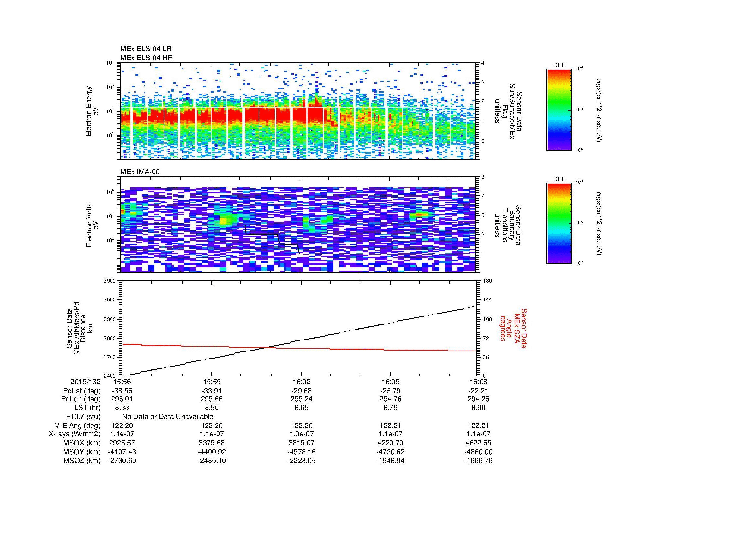The image size is (756, 534).
Task: Click X-rays value '1.0e-07'
Action: point(302,434)
